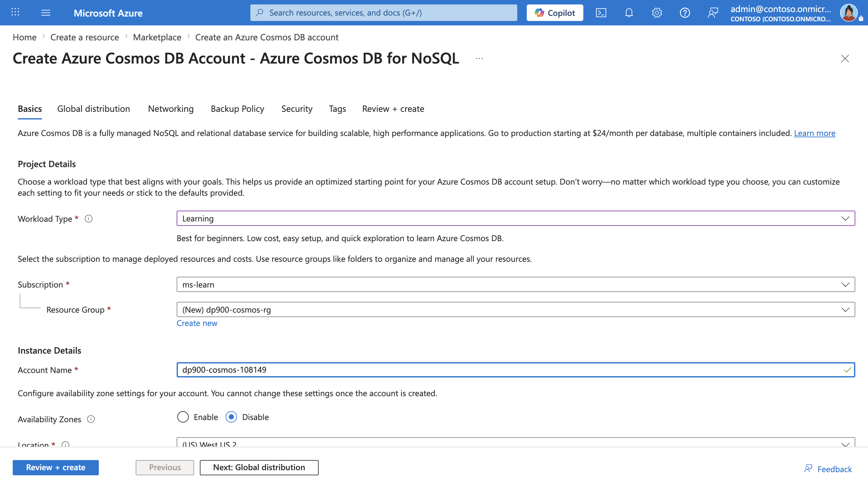Click the Copilot button
Image resolution: width=868 pixels, height=488 pixels.
pos(555,13)
